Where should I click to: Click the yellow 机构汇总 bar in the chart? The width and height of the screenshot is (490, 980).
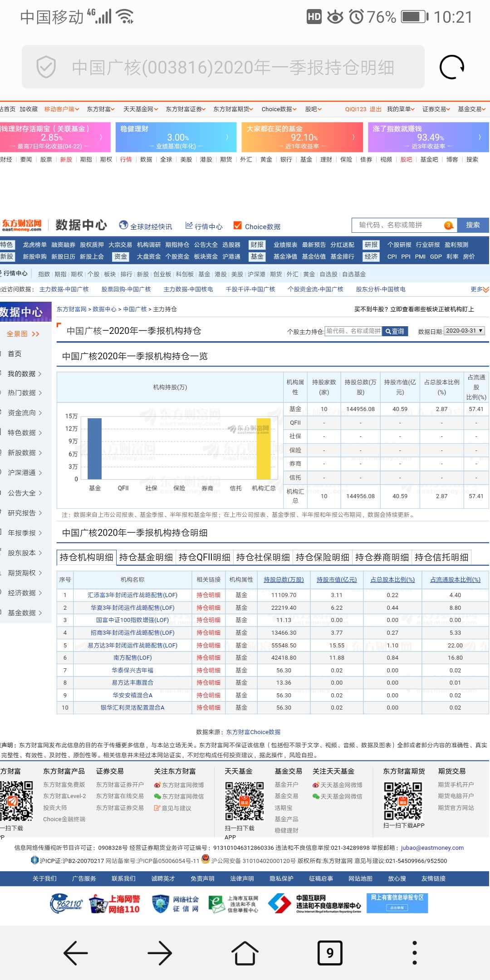(x=264, y=448)
